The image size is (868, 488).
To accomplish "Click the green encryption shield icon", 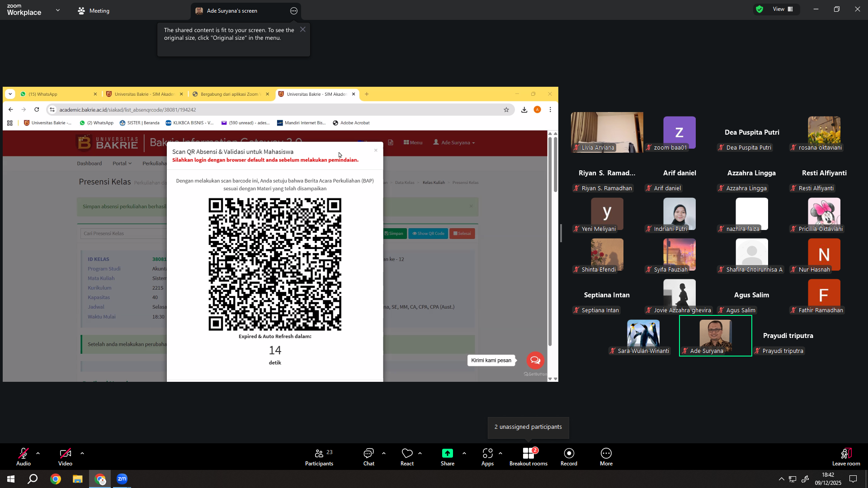I will (x=759, y=9).
